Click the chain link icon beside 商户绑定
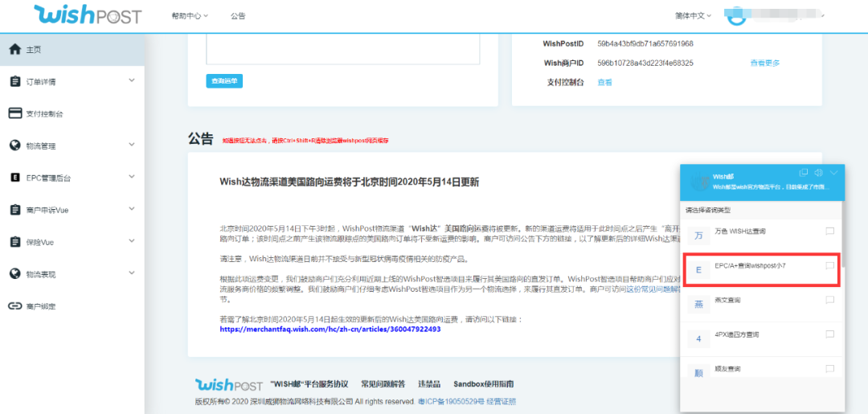The image size is (868, 414). (15, 306)
